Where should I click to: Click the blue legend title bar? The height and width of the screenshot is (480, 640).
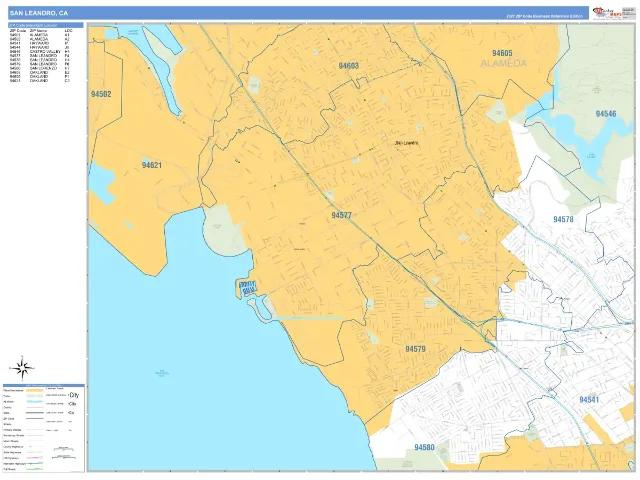tap(44, 385)
